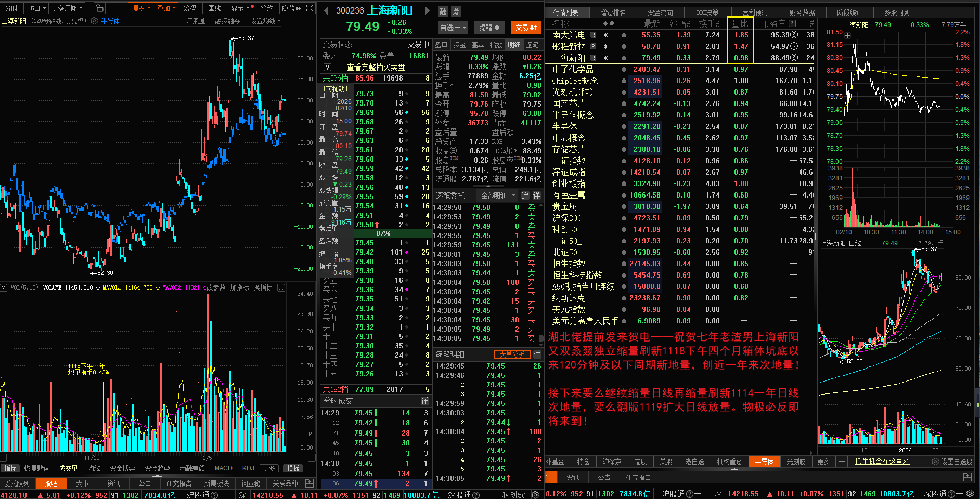Toggle the 模板 template button
The image size is (980, 499).
coord(293,468)
